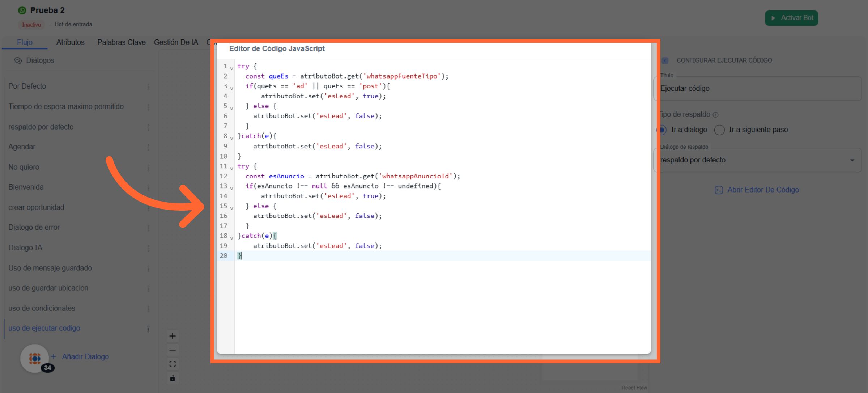The height and width of the screenshot is (393, 868).
Task: Open the Palabras Clave tab
Action: coord(121,42)
